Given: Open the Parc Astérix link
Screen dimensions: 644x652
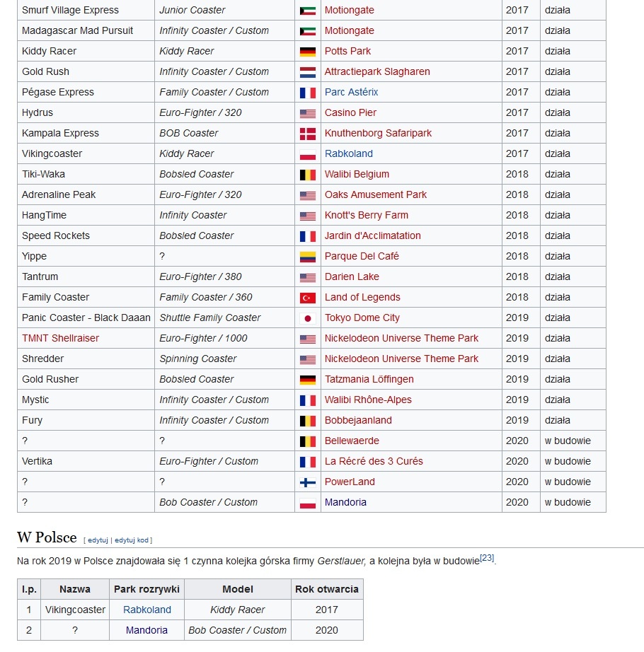Looking at the screenshot, I should pyautogui.click(x=351, y=92).
